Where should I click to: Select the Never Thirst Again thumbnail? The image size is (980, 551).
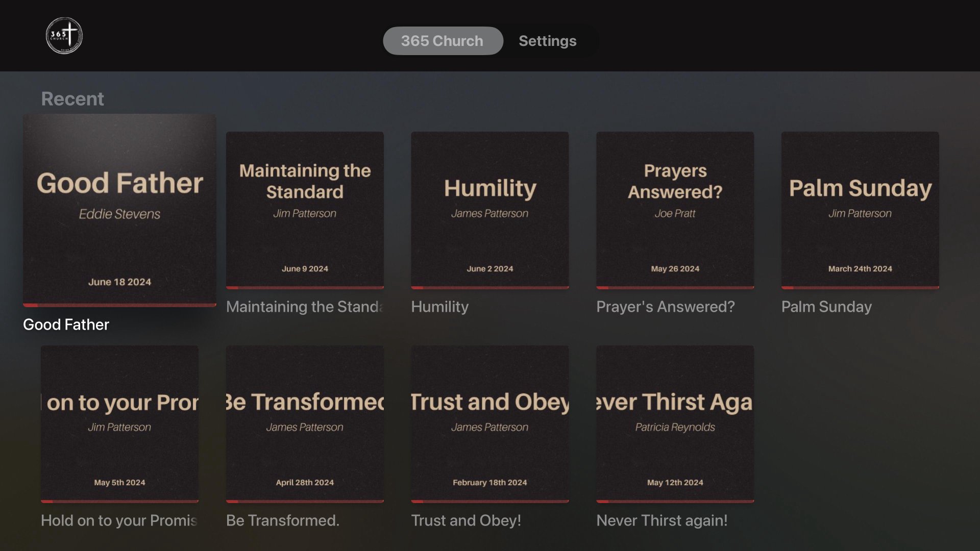coord(675,423)
